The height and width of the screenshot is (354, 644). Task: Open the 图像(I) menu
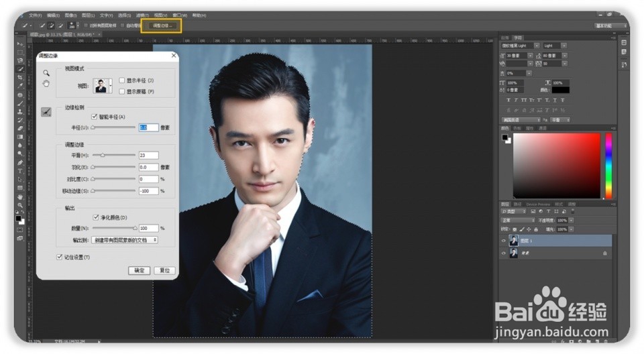(x=70, y=15)
